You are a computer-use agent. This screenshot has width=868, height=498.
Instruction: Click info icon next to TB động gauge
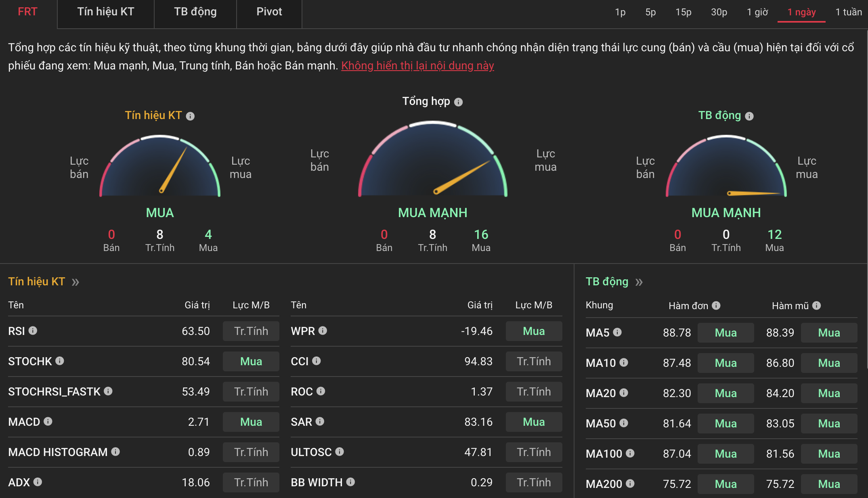pyautogui.click(x=749, y=116)
